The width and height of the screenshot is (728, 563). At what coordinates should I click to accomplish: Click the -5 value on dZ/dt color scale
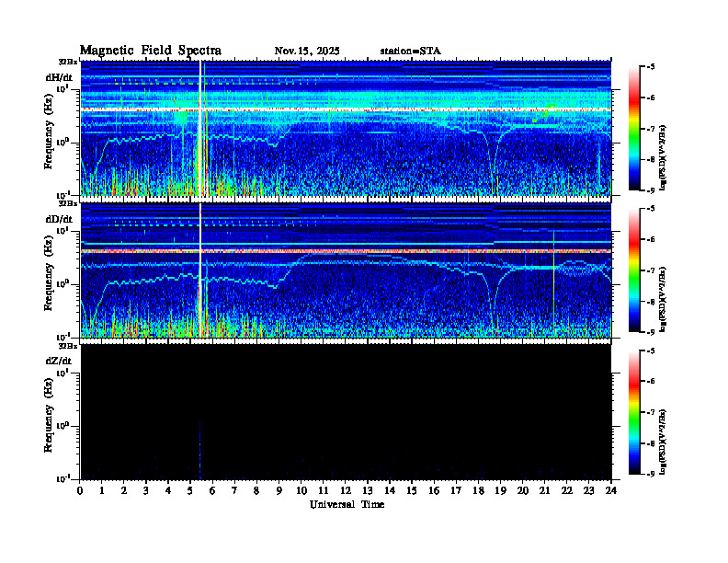tap(651, 350)
